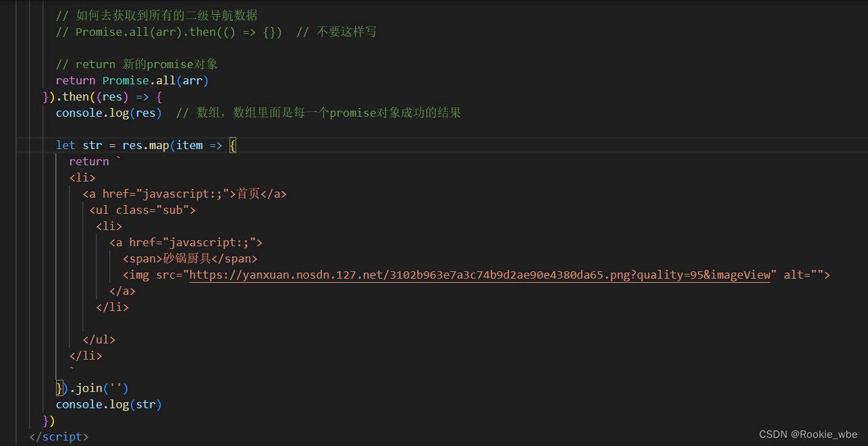Screen dimensions: 868x446
Task: Click the empty-content '<a href="javascript:;">' tag under sub list
Action: click(x=186, y=242)
